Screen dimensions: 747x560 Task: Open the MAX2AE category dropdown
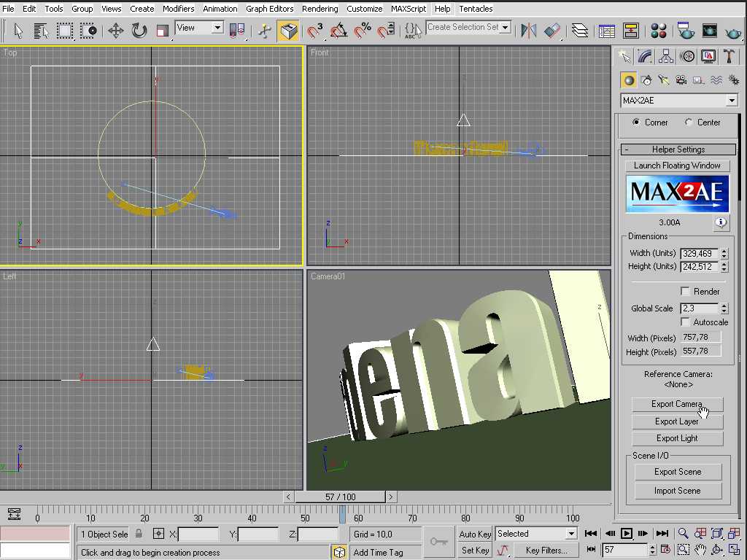coord(732,101)
